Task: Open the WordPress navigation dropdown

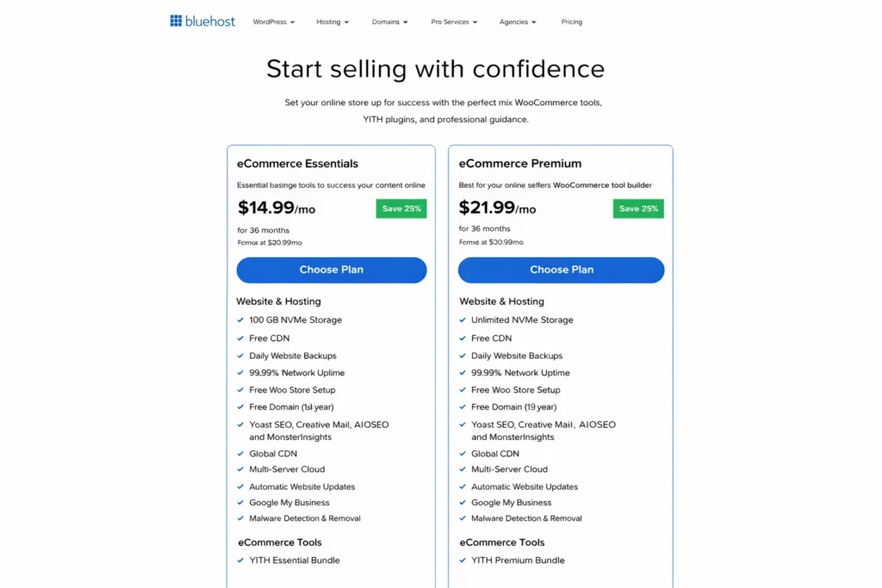Action: click(x=273, y=22)
